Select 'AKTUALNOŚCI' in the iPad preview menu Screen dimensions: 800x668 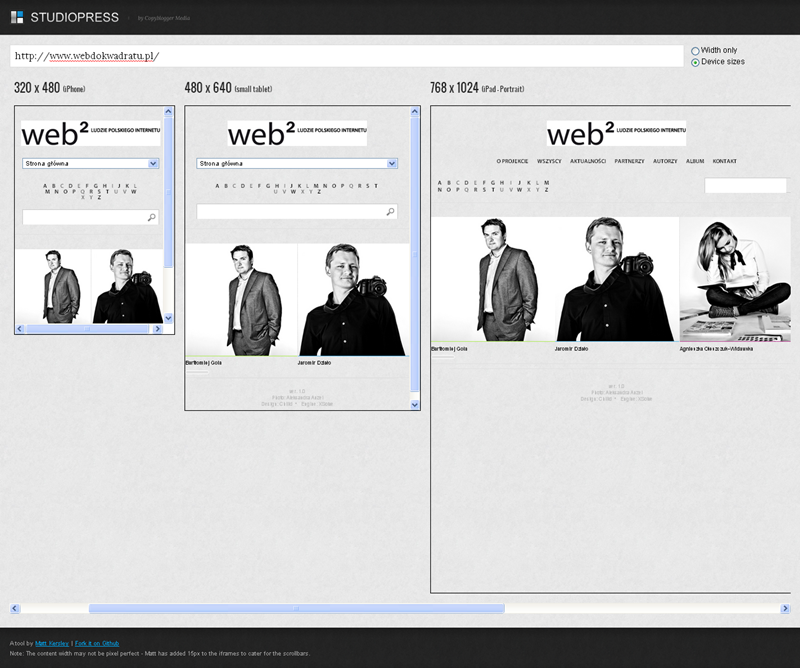pyautogui.click(x=588, y=161)
